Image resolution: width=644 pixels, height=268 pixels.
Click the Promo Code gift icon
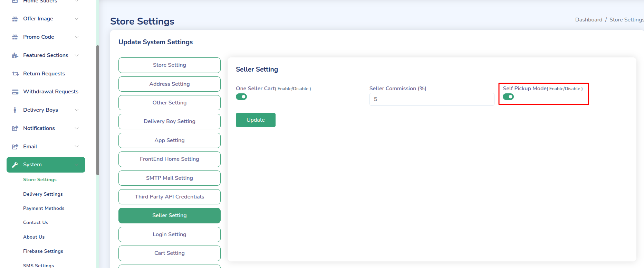click(15, 37)
